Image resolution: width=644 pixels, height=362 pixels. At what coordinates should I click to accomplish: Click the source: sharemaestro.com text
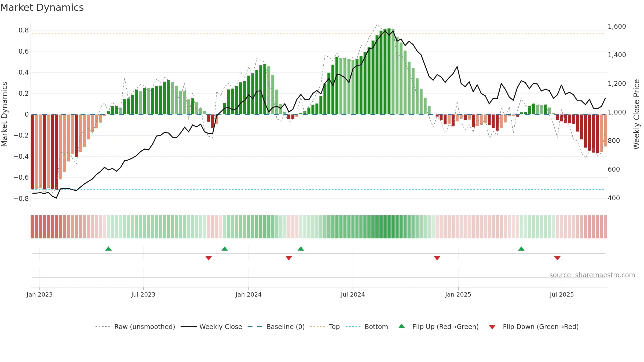click(592, 275)
